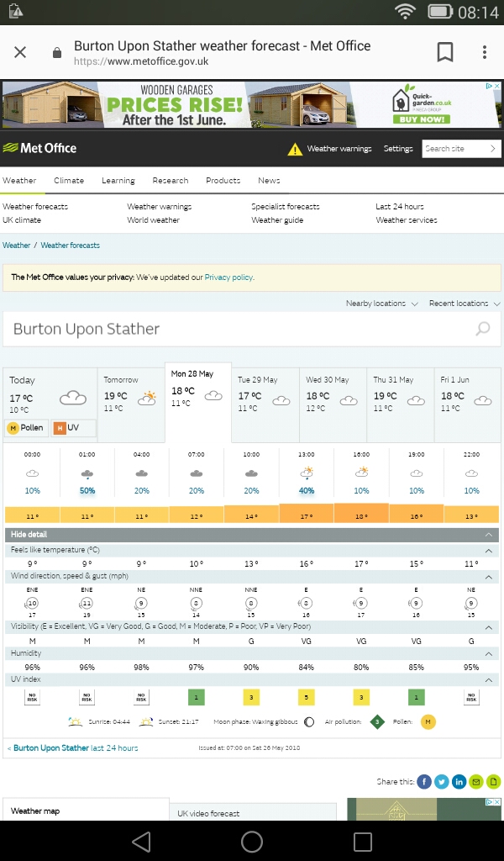Select the Tomorrow forecast tab
This screenshot has width=504, height=861.
[131, 405]
